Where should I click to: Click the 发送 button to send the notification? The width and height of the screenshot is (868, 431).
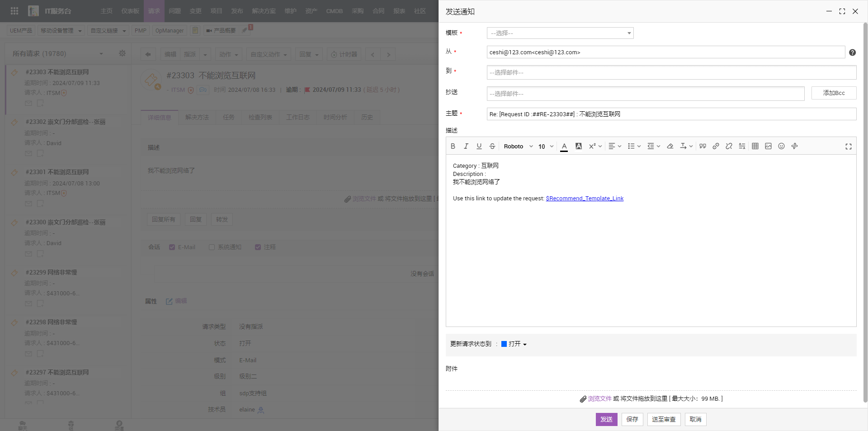pos(606,419)
